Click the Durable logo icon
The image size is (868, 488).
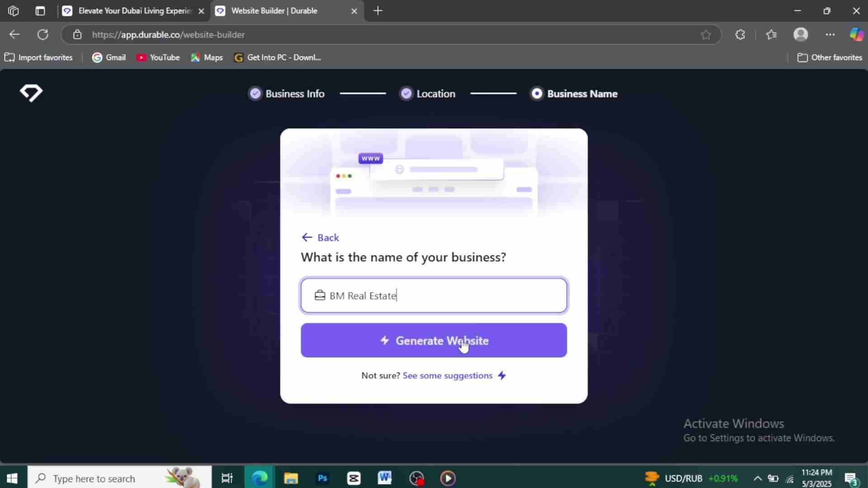pos(31,93)
